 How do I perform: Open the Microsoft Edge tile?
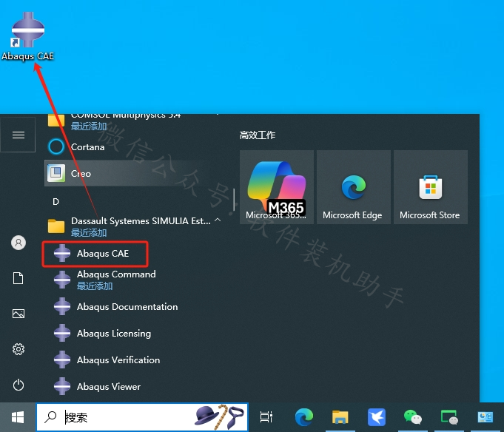pos(354,187)
